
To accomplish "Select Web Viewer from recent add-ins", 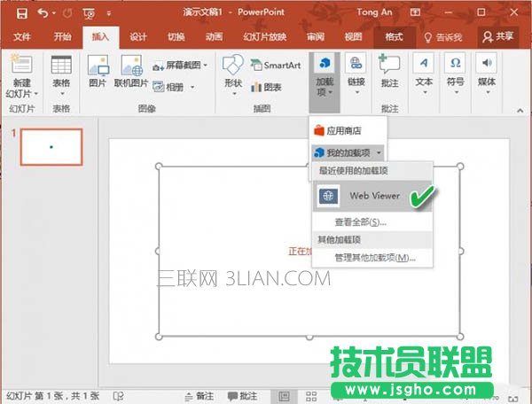I will [x=372, y=196].
